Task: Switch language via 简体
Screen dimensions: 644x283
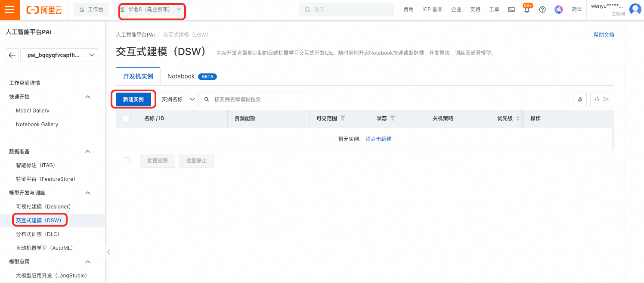Action: point(577,9)
